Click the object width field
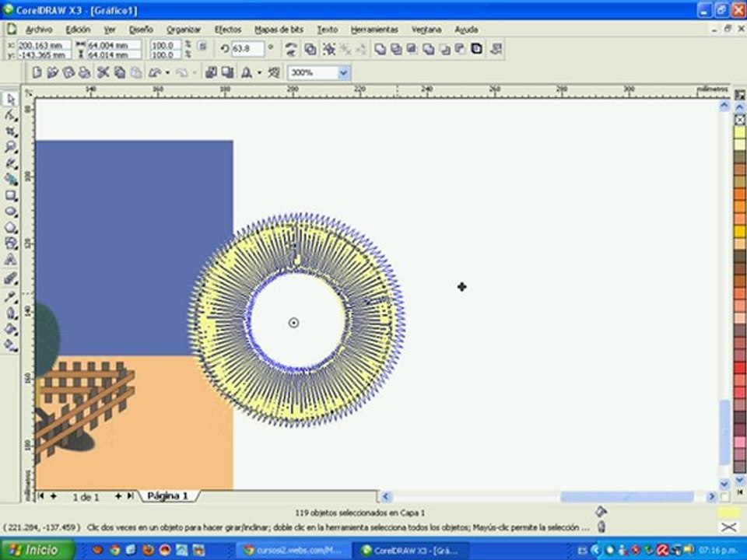The height and width of the screenshot is (560, 747). coord(114,46)
